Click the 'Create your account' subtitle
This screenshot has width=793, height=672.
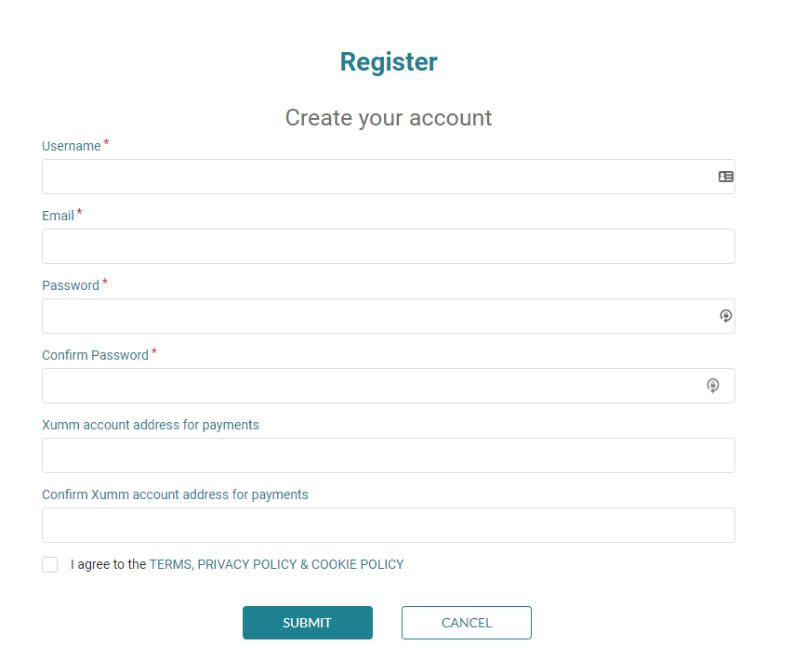pos(389,118)
